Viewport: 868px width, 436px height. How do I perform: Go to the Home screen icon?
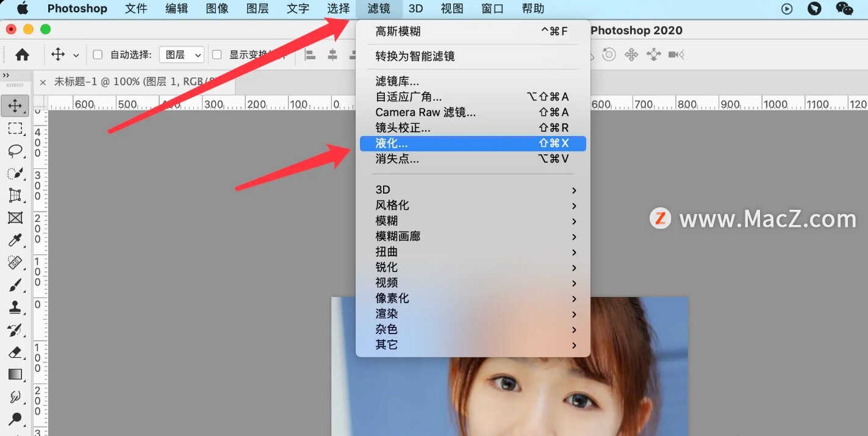22,55
